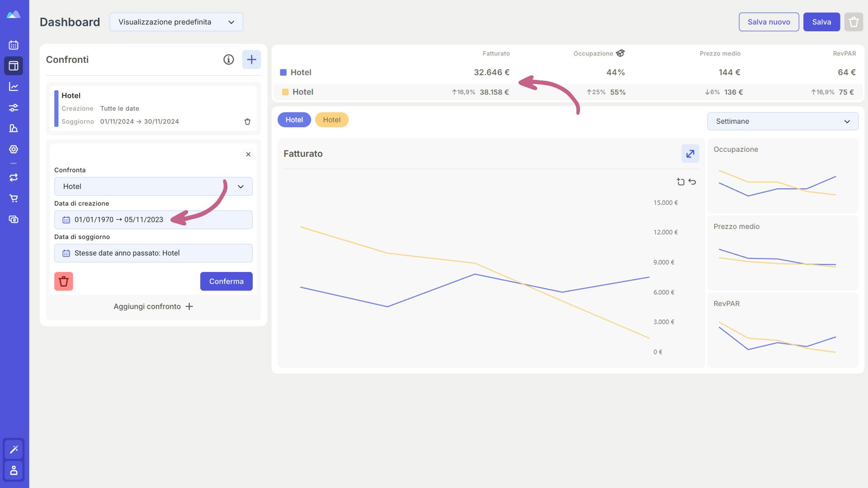Viewport: 868px width, 488px height.
Task: Open the line chart icon in the sidebar
Action: point(14,87)
